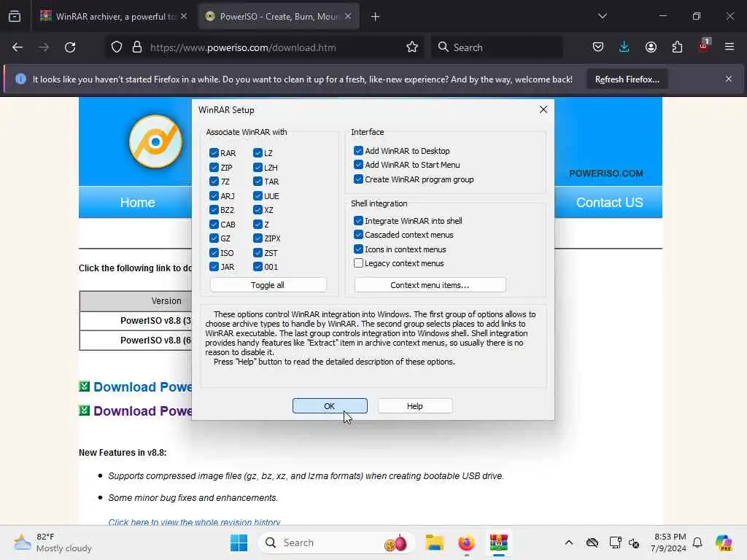This screenshot has width=747, height=560.
Task: Toggle the CAB association checkbox
Action: (x=214, y=225)
